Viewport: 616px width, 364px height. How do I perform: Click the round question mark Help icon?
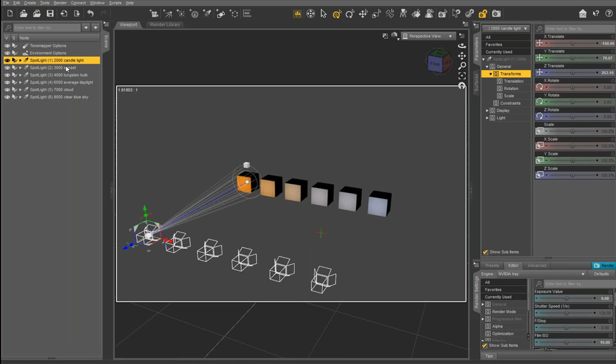(609, 14)
